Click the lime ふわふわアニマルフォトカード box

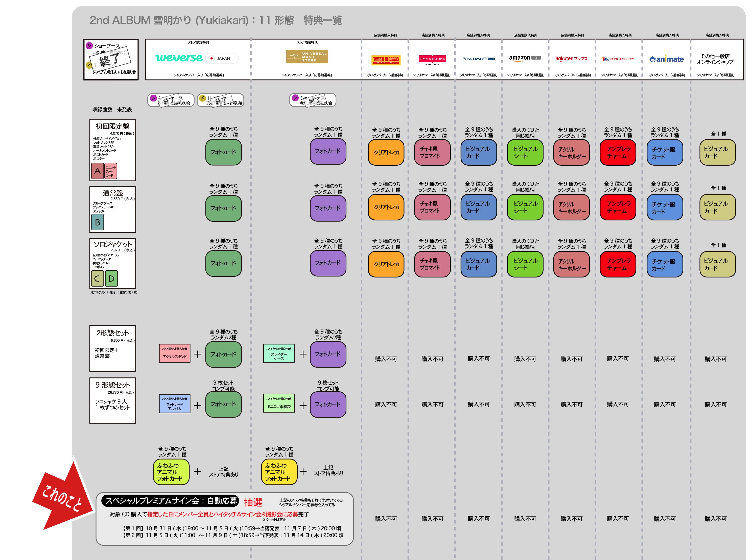171,472
